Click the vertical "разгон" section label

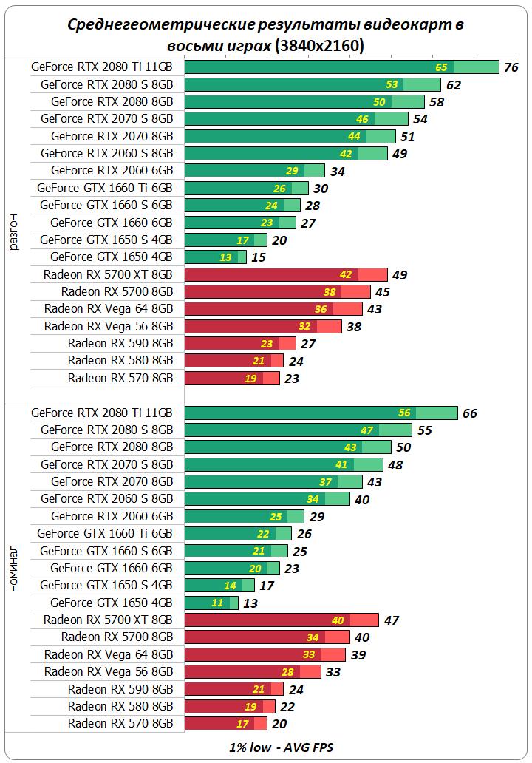(x=14, y=232)
